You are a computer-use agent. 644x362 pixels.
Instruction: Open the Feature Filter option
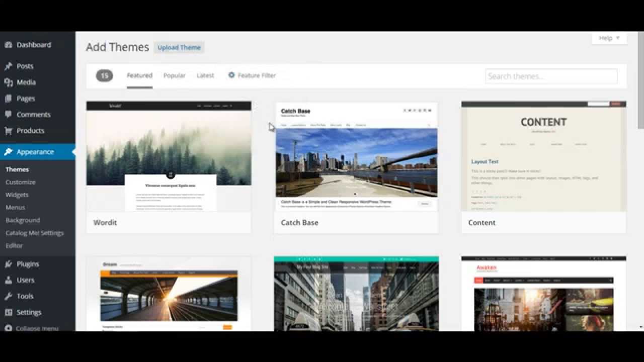click(x=252, y=75)
